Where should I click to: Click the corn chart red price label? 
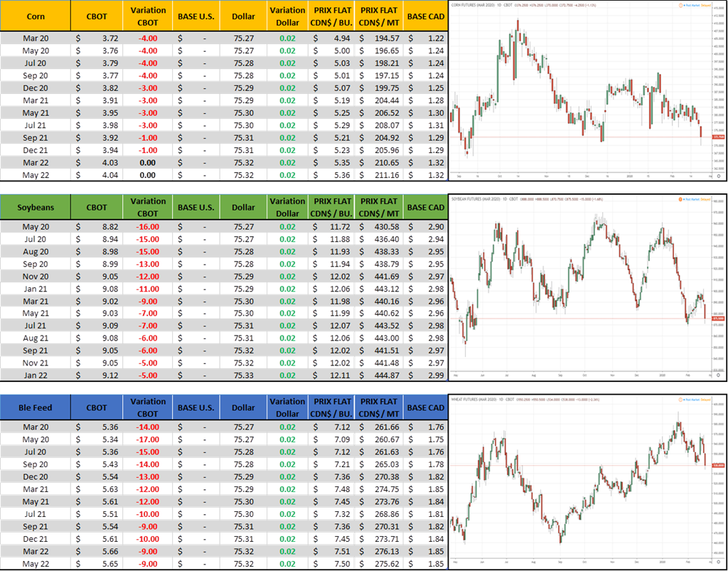tap(717, 137)
